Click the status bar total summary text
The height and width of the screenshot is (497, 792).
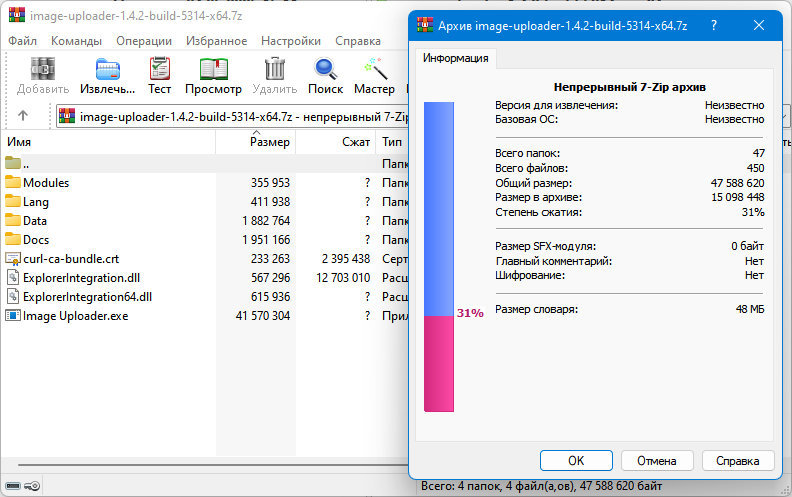[x=541, y=486]
